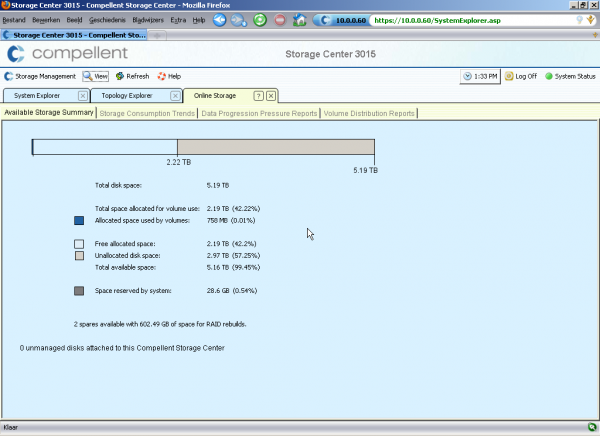Click Log Off
This screenshot has width=600, height=436.
521,77
